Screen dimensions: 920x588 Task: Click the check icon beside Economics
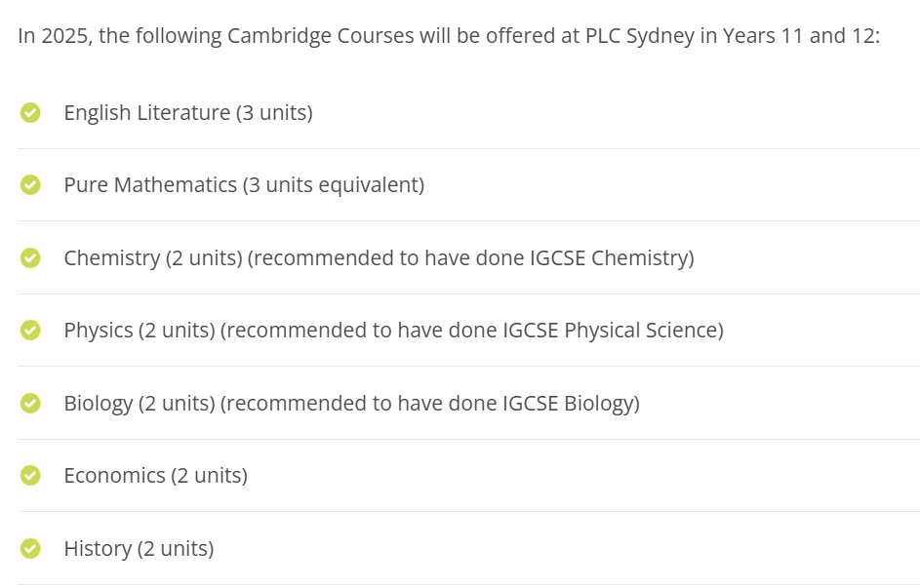point(30,476)
